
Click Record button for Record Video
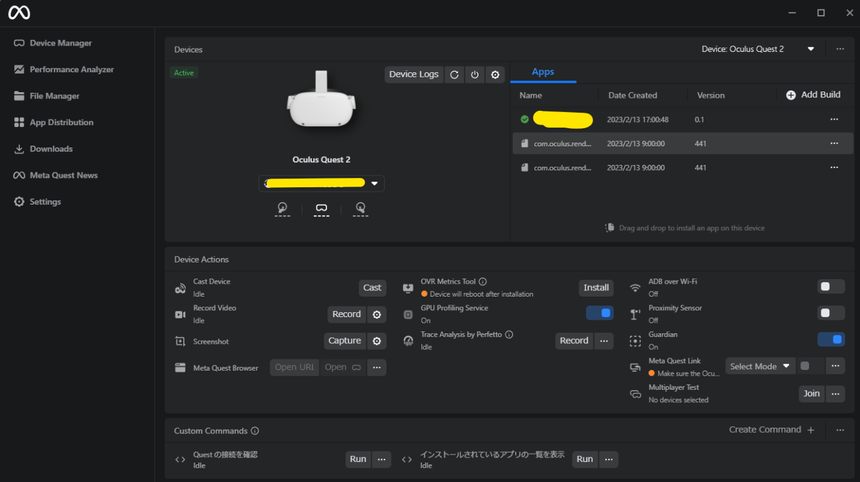[x=347, y=314]
